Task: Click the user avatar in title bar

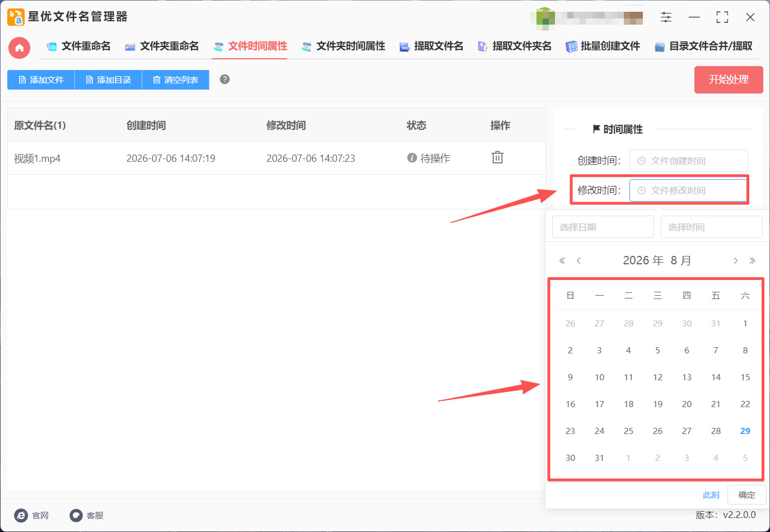Action: (x=545, y=17)
